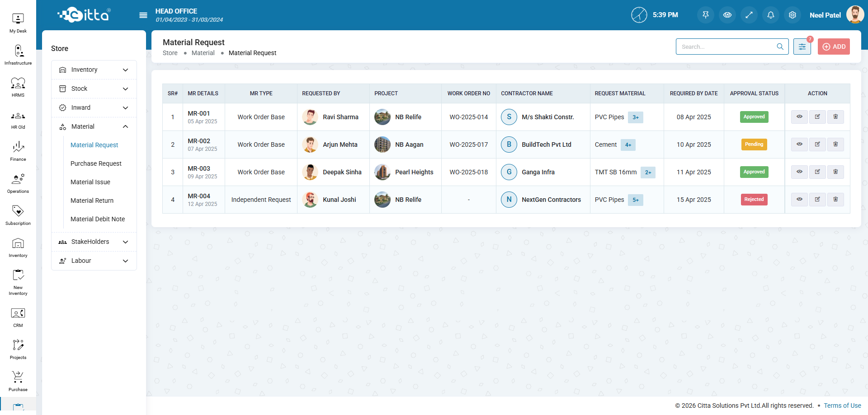This screenshot has height=415, width=868.
Task: Open the Finance module in sidebar
Action: pos(18,151)
